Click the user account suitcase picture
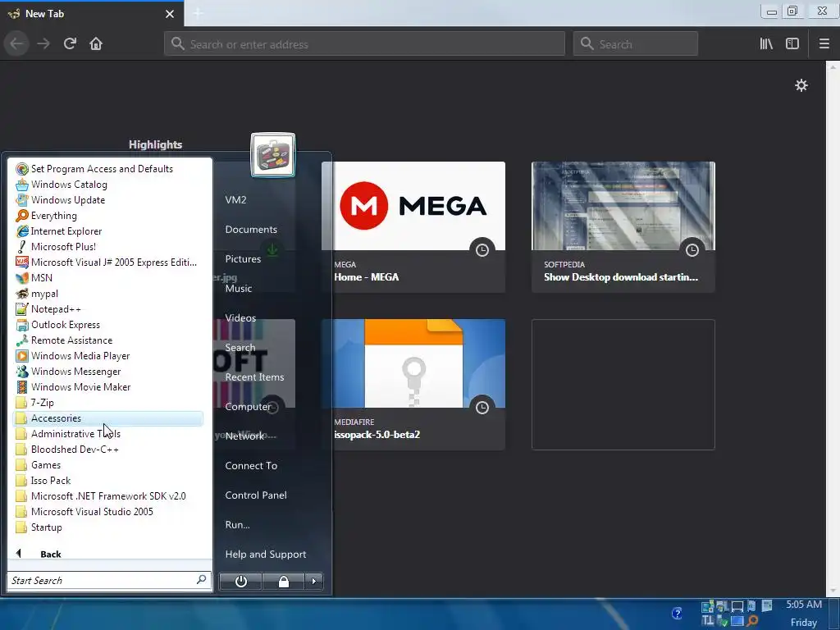Screen dimensions: 840x630 [273, 155]
